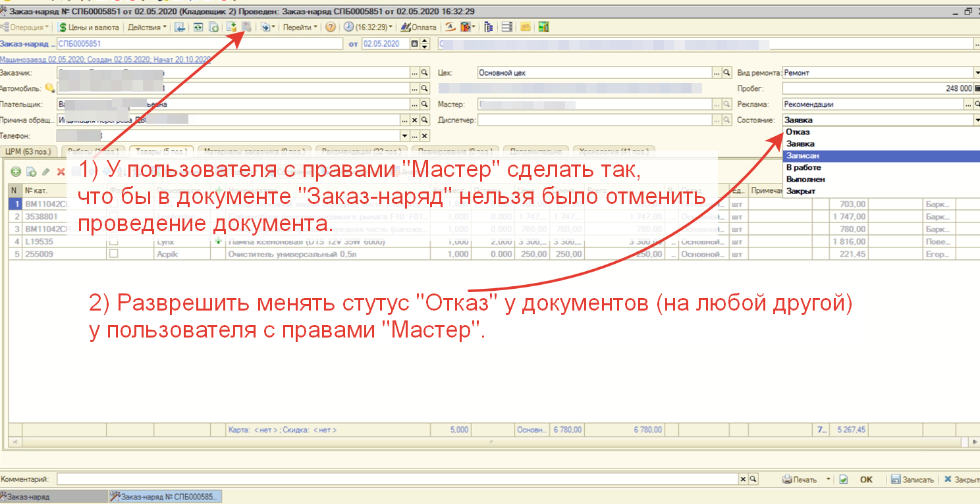Open the help question mark icon

click(331, 27)
